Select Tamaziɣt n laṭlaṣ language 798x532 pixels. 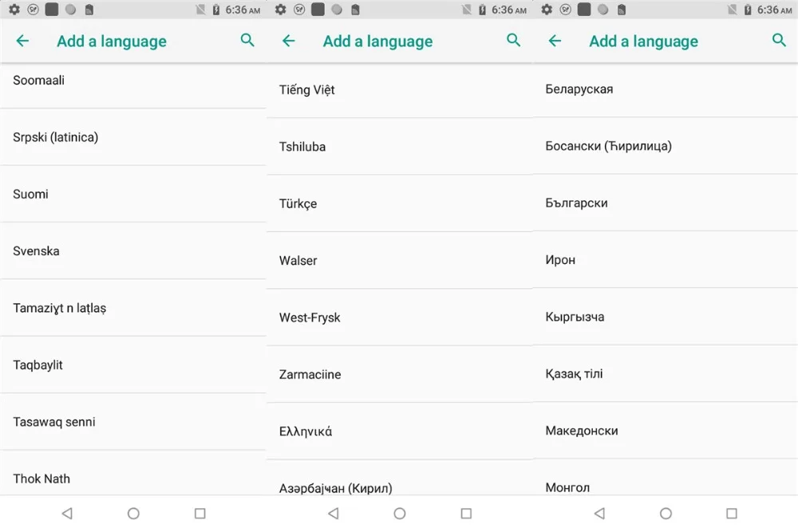pos(133,308)
